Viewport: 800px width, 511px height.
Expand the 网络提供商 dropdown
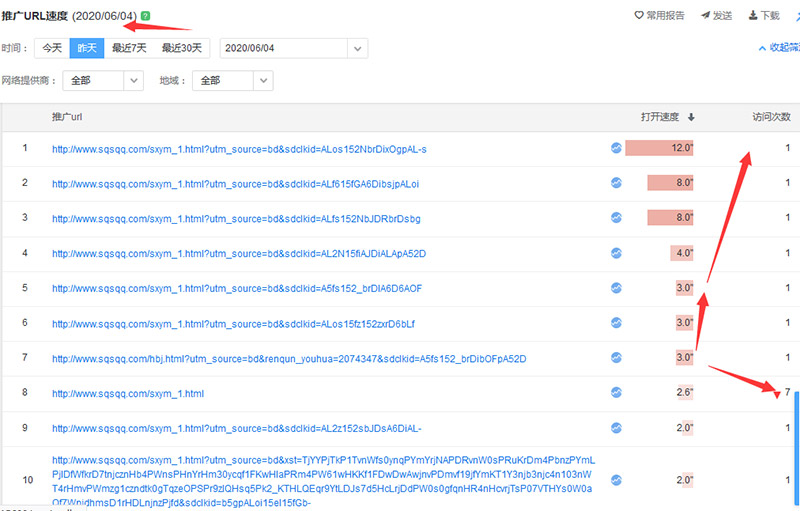pos(133,81)
